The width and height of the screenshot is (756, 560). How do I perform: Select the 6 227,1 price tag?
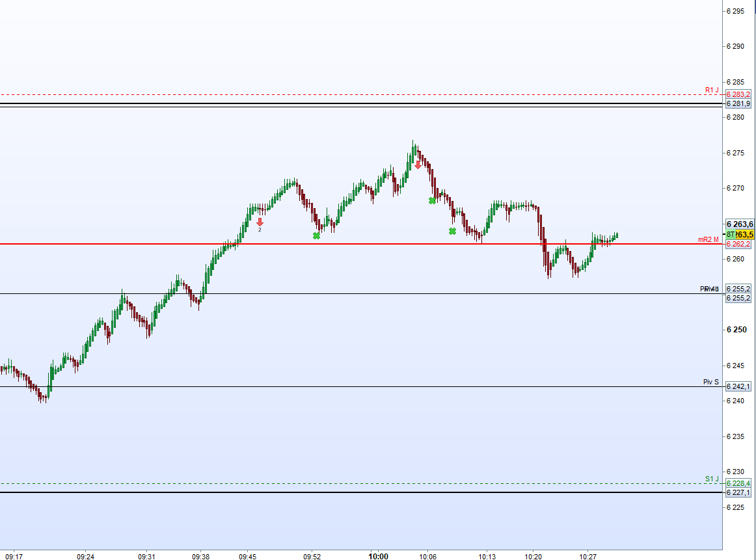point(738,492)
